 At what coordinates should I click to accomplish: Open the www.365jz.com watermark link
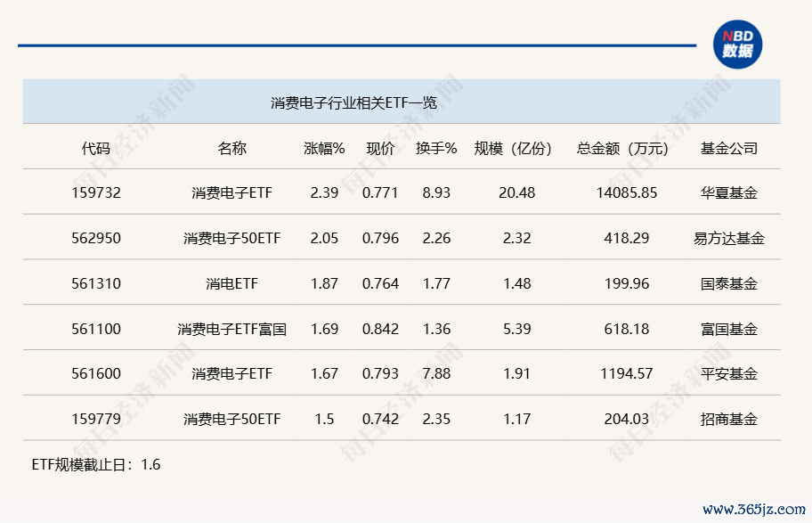[754, 509]
